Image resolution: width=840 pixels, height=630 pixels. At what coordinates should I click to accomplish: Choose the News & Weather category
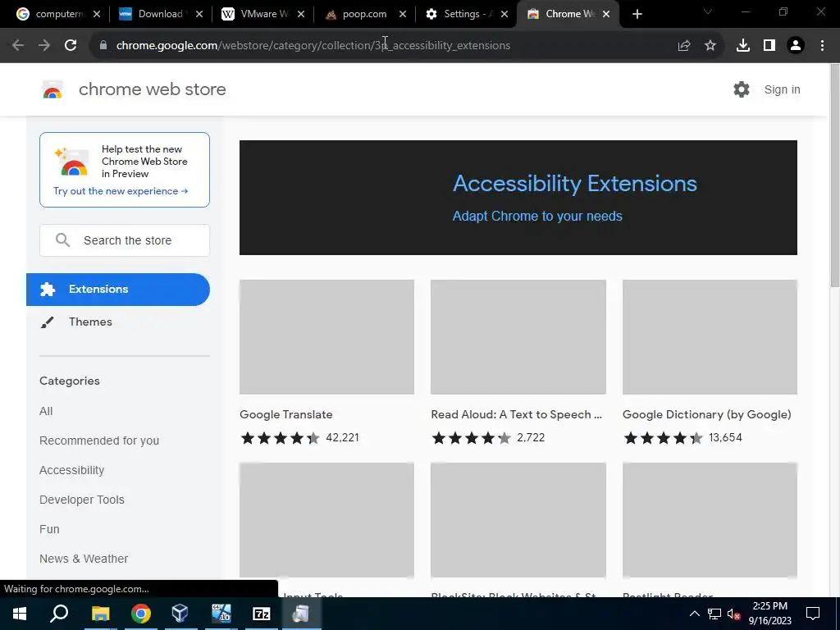[84, 558]
